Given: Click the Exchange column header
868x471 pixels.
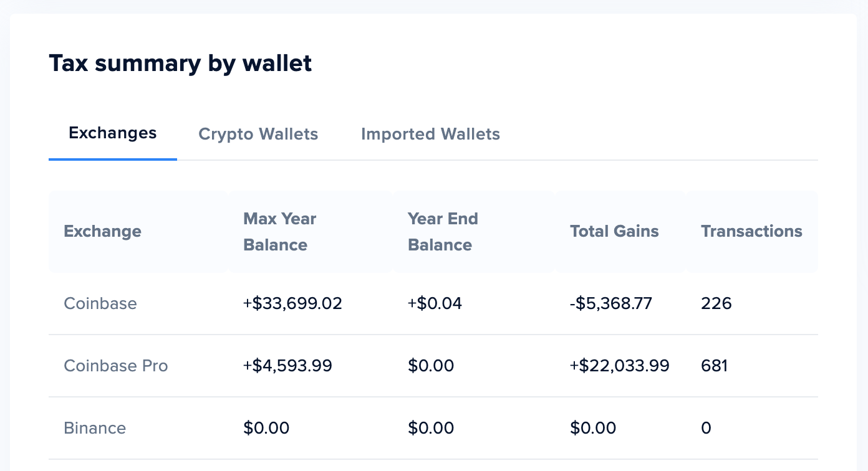Looking at the screenshot, I should coord(102,231).
